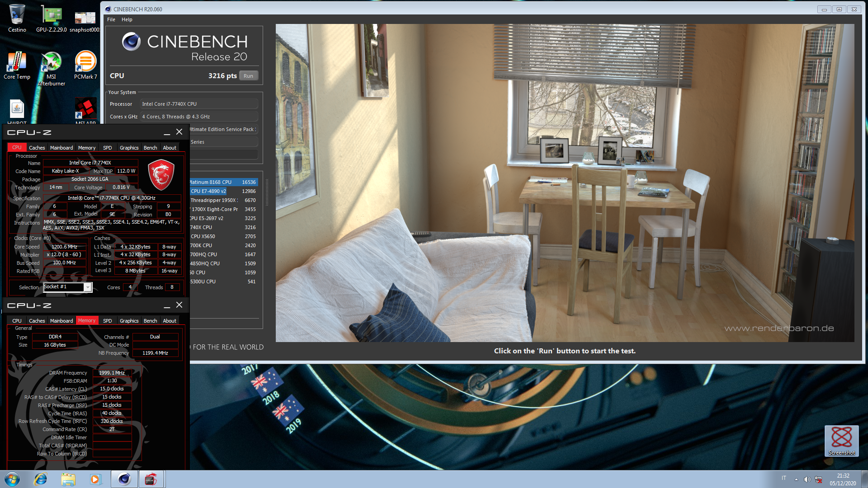
Task: Open Windows Media Player from the taskbar
Action: click(x=95, y=479)
